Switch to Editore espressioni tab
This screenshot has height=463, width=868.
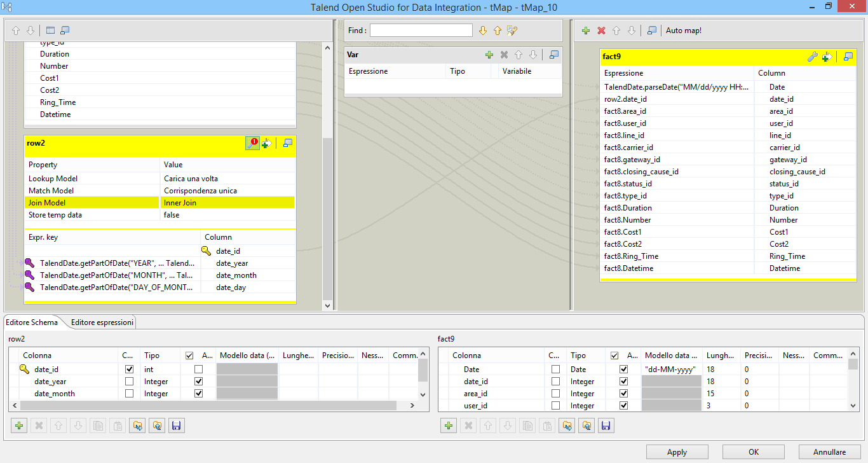click(x=102, y=322)
